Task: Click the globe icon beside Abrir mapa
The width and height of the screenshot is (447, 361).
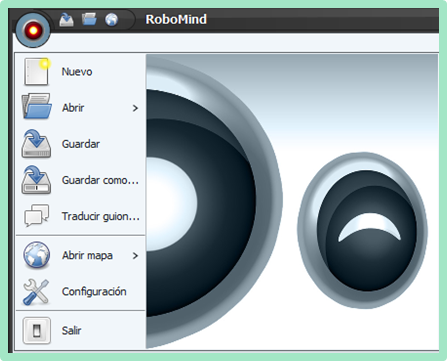Action: 37,255
